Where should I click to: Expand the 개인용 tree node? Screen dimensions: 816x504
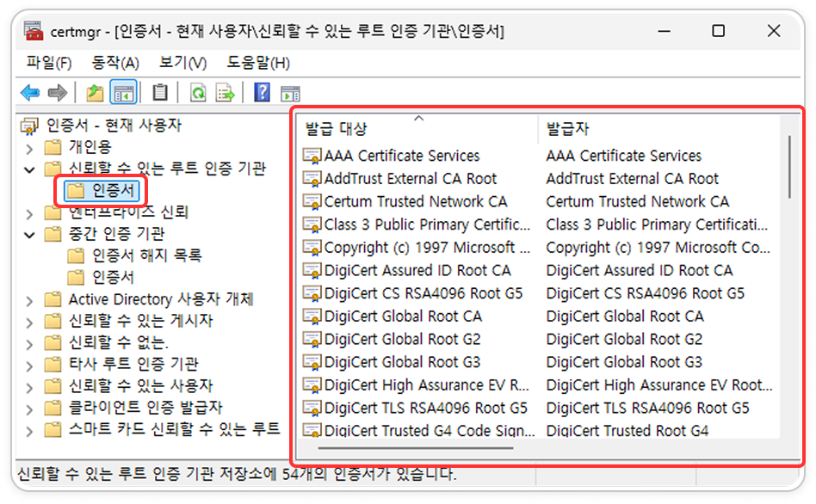(29, 149)
